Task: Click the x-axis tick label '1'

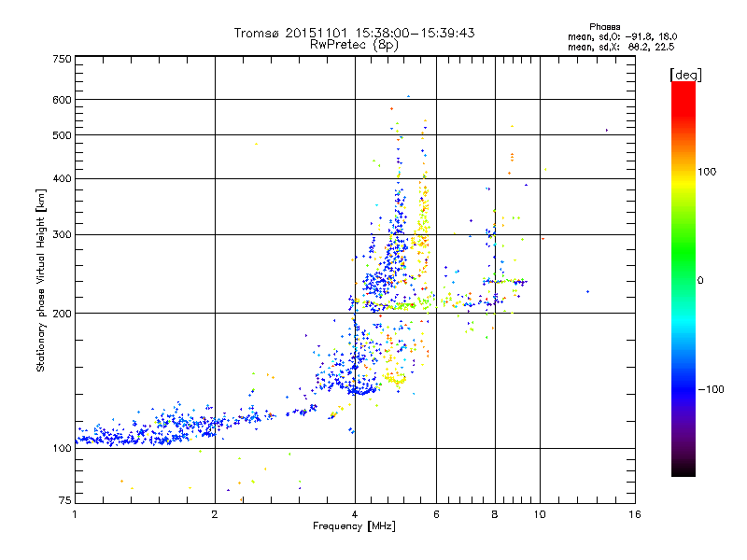Action: pyautogui.click(x=75, y=514)
